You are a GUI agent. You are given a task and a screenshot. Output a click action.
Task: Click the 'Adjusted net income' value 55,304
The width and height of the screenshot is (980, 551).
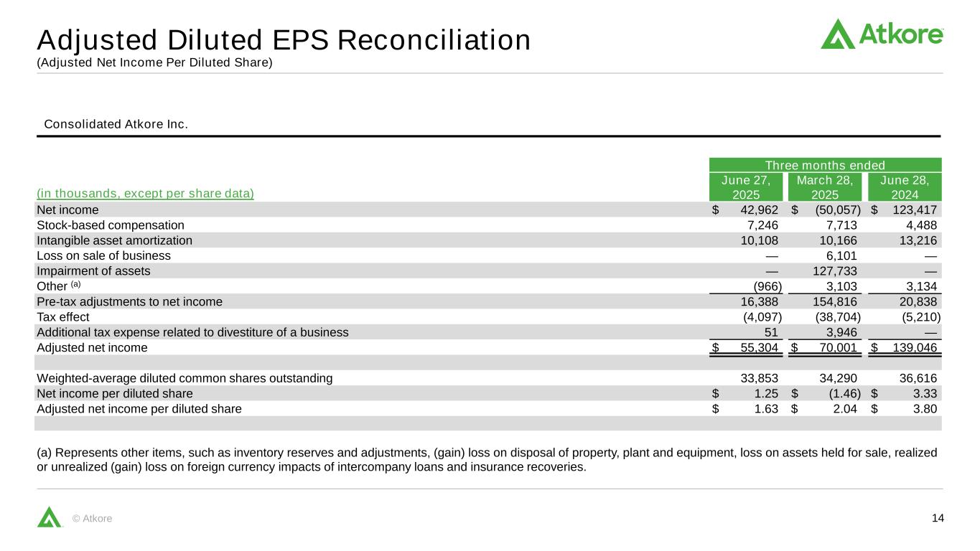click(x=756, y=348)
